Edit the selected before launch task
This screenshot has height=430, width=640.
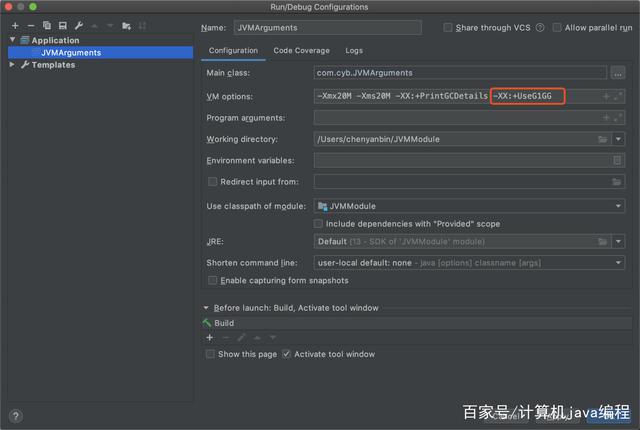coord(241,337)
